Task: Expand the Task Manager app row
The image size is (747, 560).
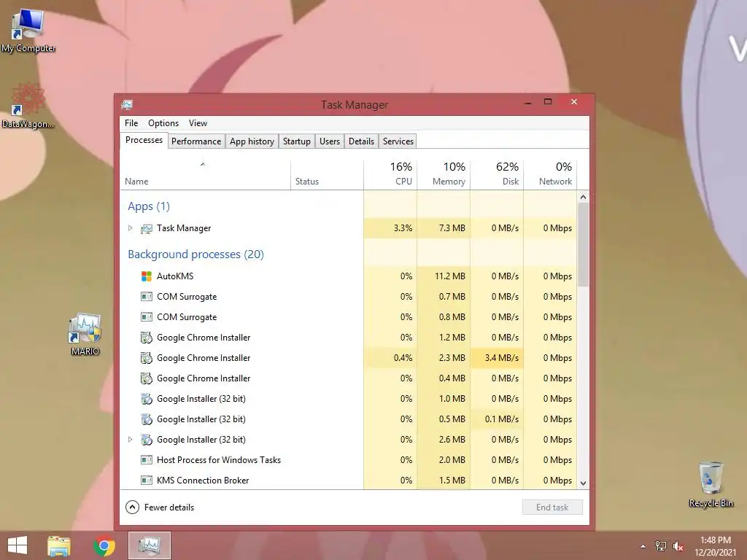Action: click(x=130, y=228)
